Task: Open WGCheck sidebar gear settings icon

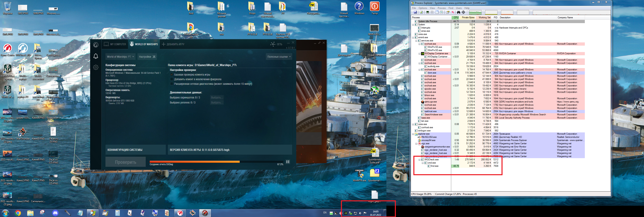Action: [x=96, y=67]
